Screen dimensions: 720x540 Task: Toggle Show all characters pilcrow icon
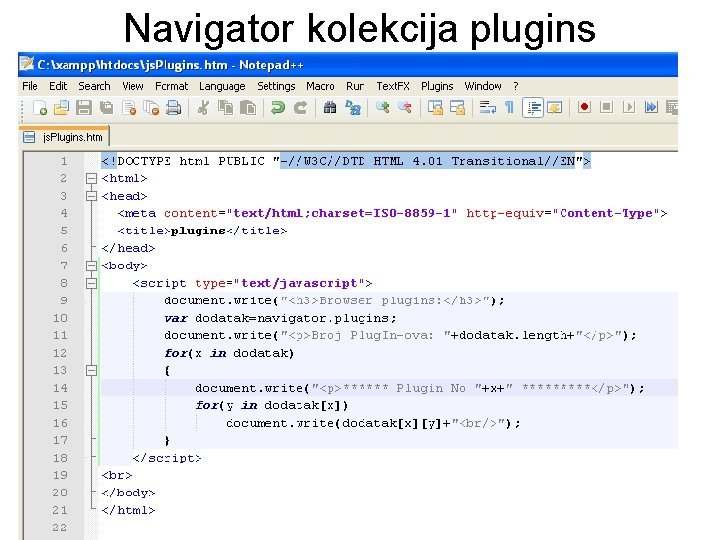pyautogui.click(x=509, y=108)
